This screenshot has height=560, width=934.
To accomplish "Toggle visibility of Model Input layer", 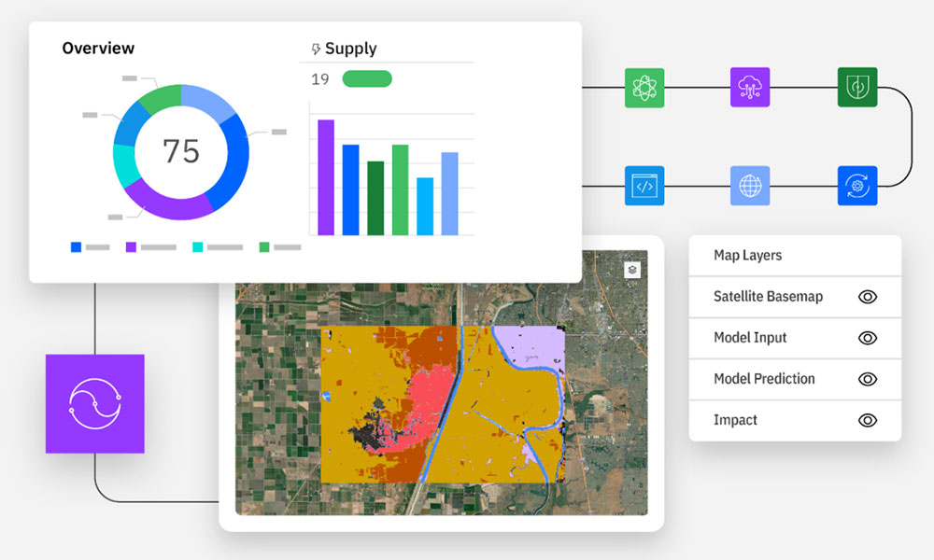I will [x=868, y=338].
